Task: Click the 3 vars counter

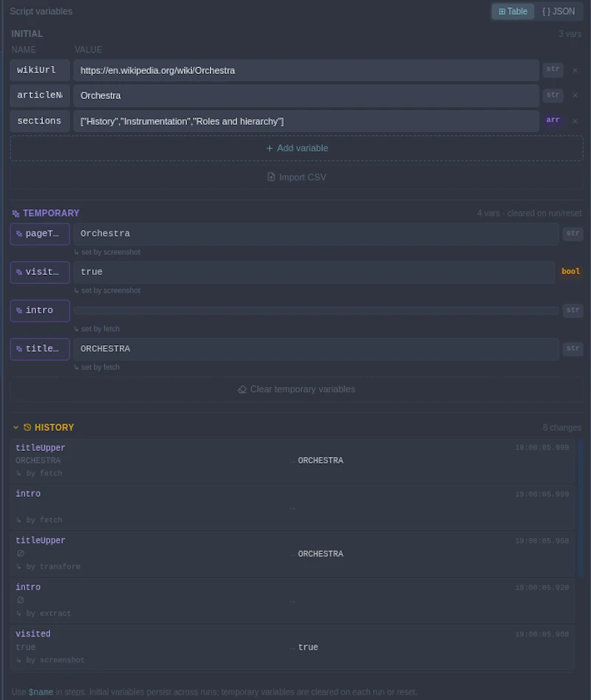Action: tap(570, 34)
